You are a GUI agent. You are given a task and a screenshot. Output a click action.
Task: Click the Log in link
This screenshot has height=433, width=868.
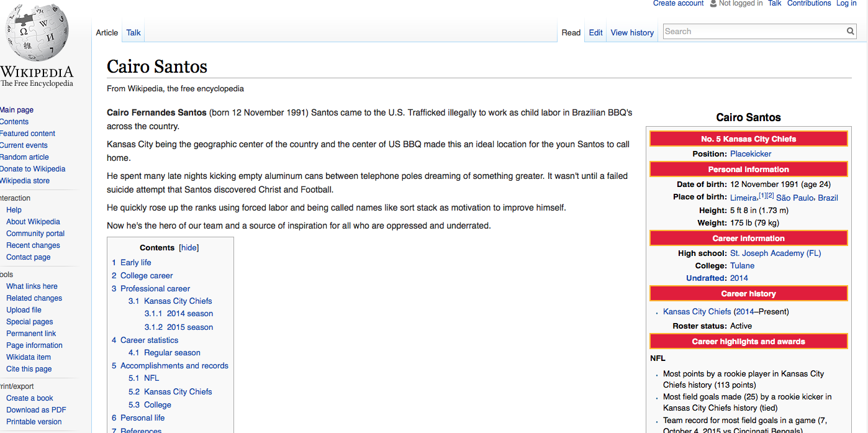tap(846, 3)
